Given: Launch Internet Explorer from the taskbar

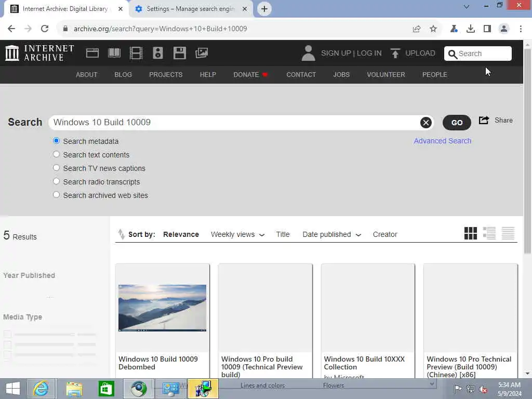Looking at the screenshot, I should click(41, 389).
